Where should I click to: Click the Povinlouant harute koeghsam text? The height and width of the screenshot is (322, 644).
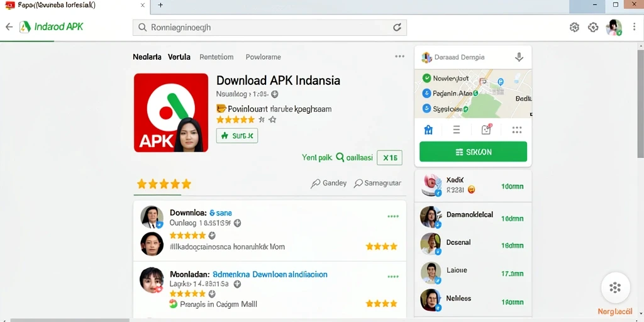pos(279,109)
